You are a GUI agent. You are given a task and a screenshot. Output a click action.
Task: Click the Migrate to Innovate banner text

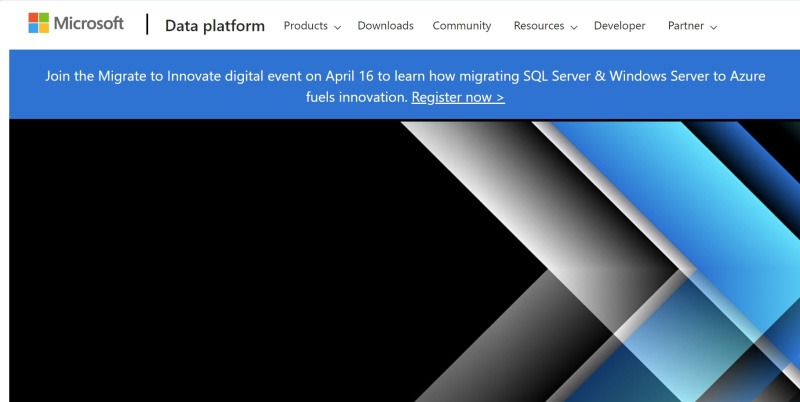tap(405, 86)
